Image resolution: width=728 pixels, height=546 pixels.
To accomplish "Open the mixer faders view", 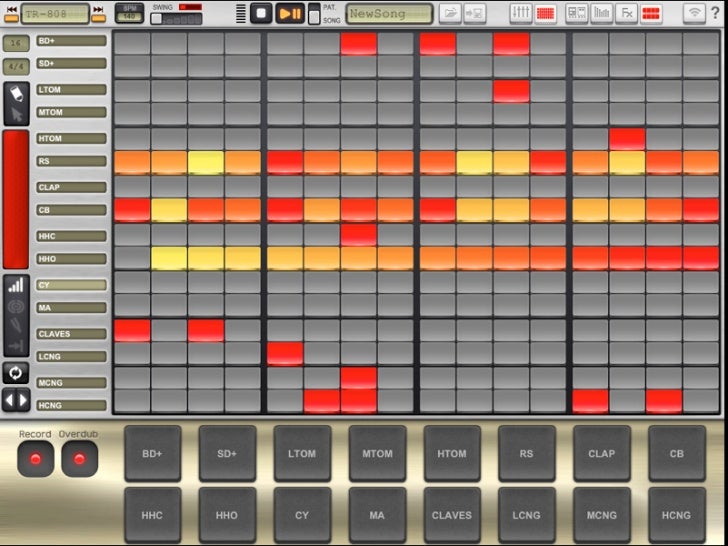I will pyautogui.click(x=520, y=13).
